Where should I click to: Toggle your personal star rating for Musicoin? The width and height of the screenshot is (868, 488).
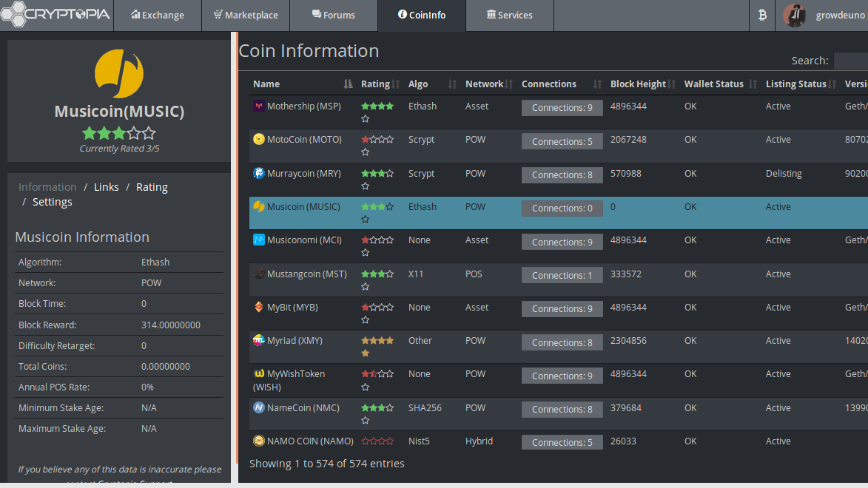tap(365, 219)
